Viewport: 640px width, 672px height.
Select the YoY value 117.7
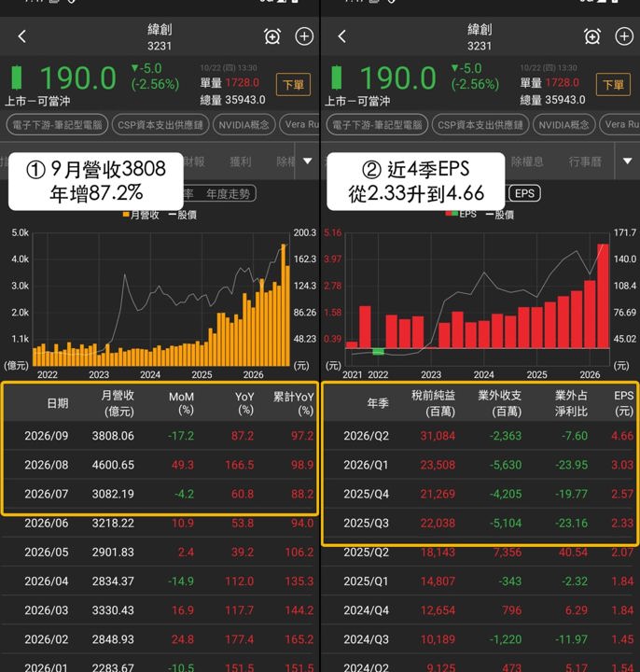[x=240, y=610]
